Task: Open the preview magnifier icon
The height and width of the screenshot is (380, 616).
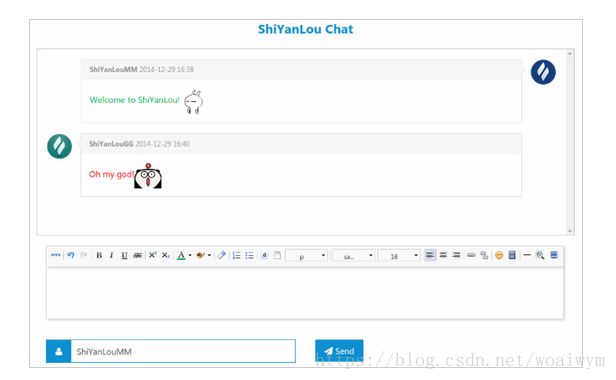Action: tap(540, 255)
